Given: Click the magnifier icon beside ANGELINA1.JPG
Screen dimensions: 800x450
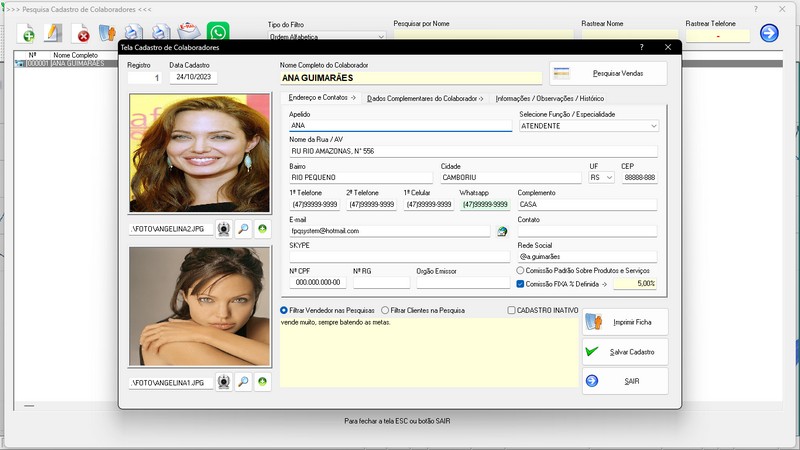Looking at the screenshot, I should [243, 382].
